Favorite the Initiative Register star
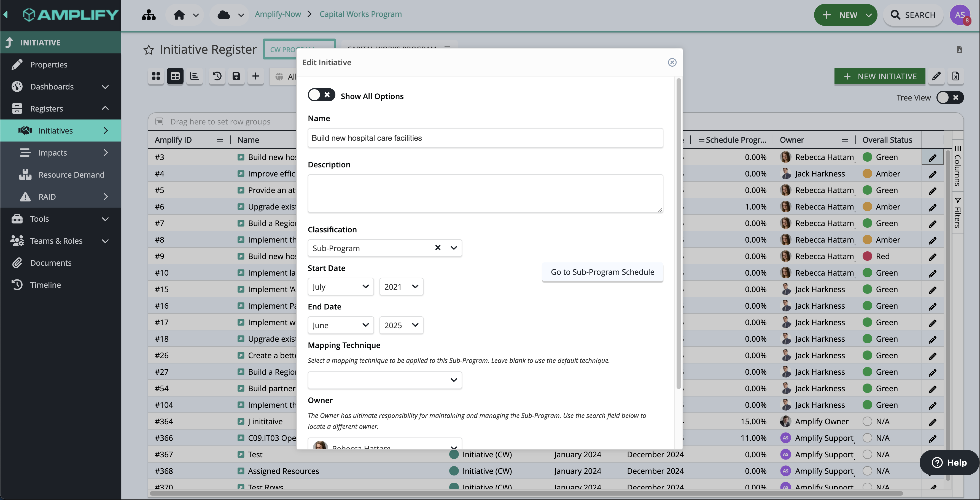 (148, 50)
